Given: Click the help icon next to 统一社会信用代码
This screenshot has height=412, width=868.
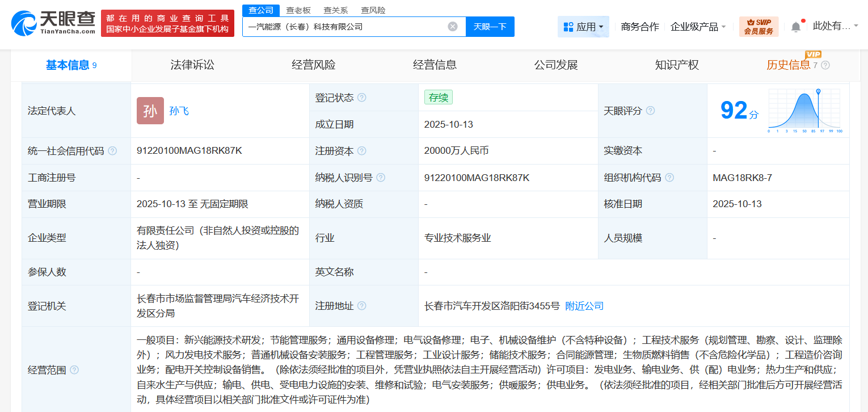Looking at the screenshot, I should tap(113, 150).
